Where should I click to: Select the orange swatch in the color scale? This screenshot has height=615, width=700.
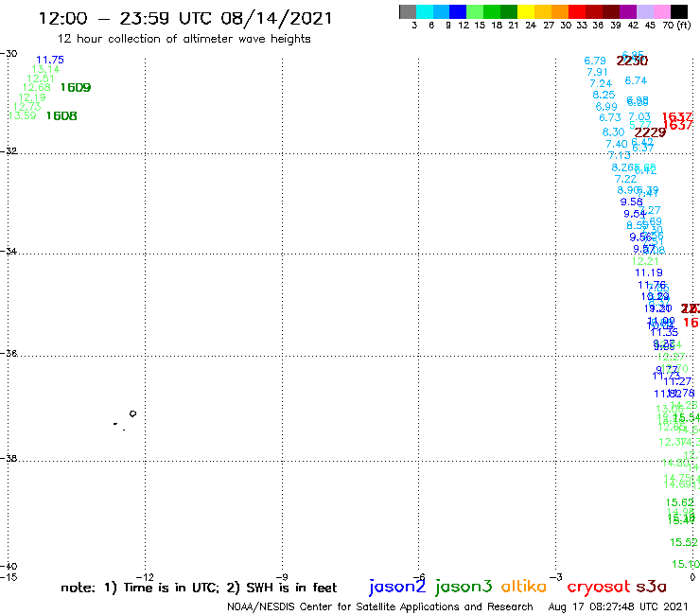pos(560,11)
